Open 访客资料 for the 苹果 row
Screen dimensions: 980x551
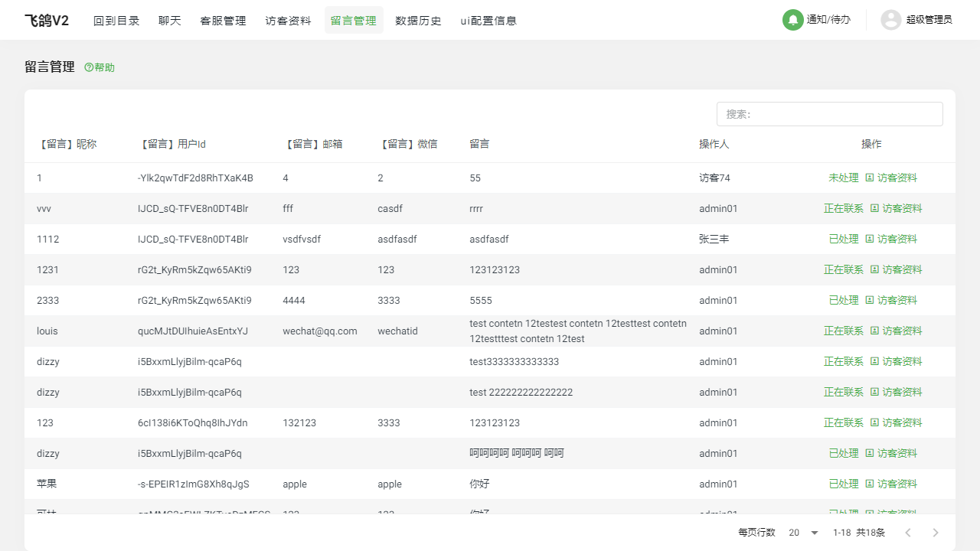point(891,484)
